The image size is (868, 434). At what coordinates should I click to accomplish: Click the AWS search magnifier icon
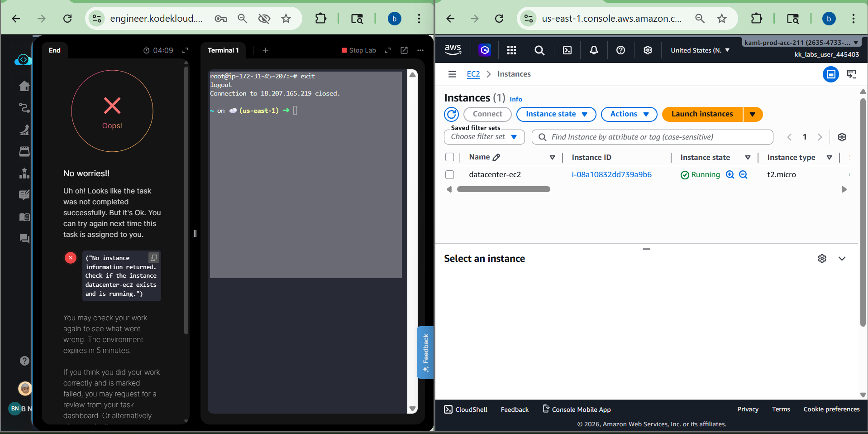click(539, 50)
